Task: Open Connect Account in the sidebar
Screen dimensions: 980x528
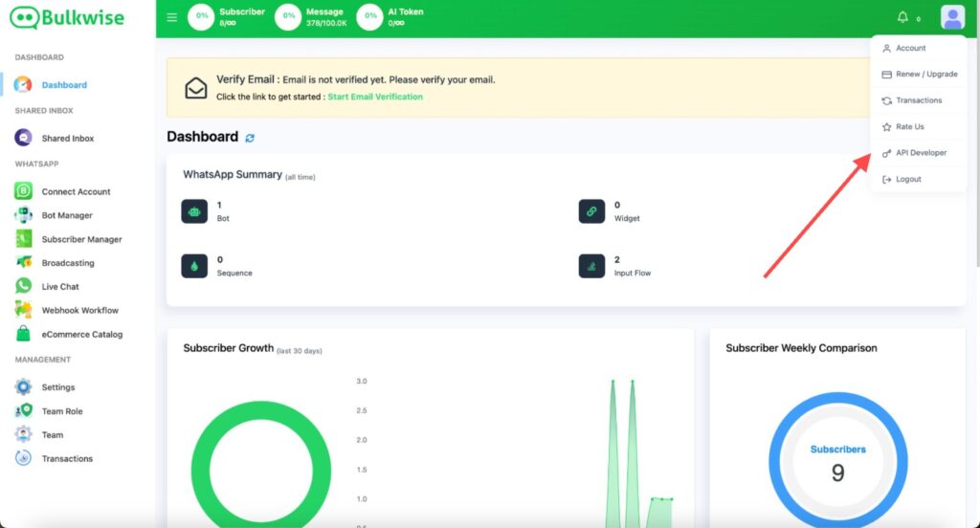Action: (77, 192)
